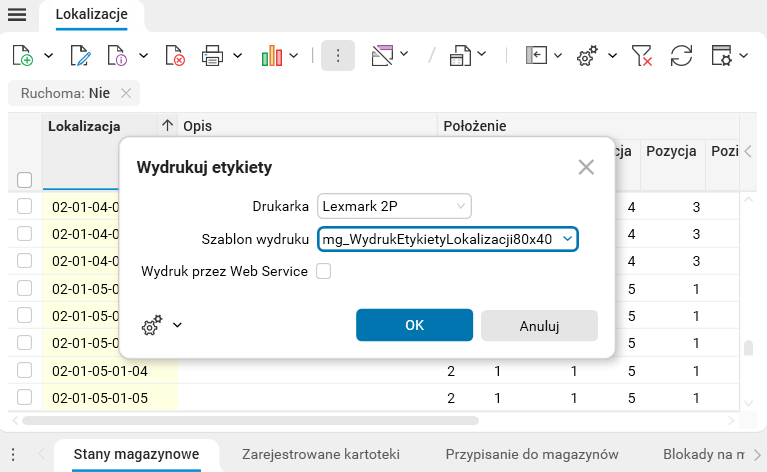Expand the add location dropdown arrow
Image resolution: width=767 pixels, height=472 pixels.
click(48, 56)
